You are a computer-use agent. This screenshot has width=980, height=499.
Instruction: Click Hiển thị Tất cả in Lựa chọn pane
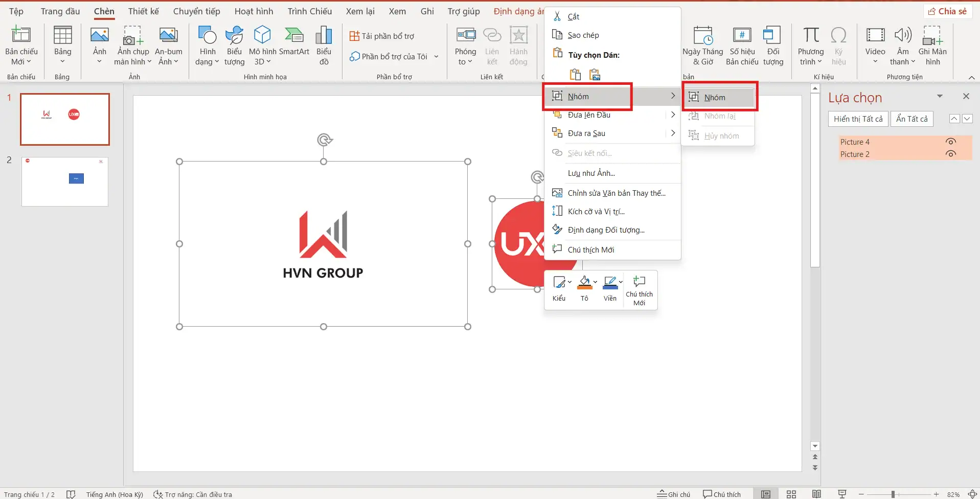pyautogui.click(x=858, y=118)
